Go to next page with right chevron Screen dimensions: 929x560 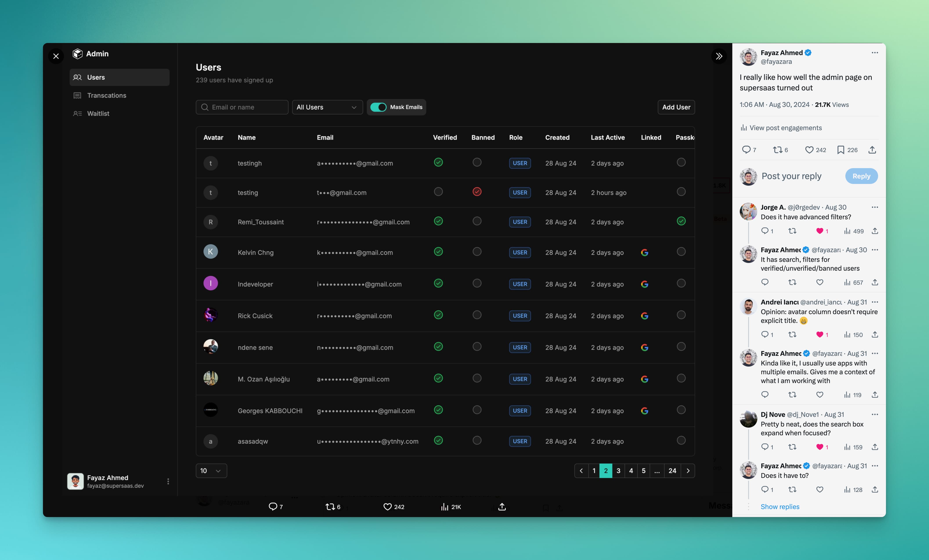(688, 471)
